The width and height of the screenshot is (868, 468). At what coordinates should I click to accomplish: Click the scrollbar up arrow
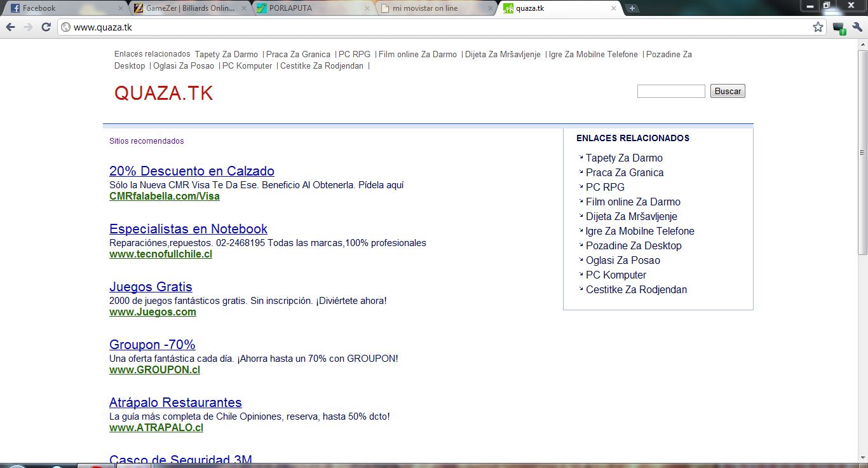pyautogui.click(x=862, y=44)
